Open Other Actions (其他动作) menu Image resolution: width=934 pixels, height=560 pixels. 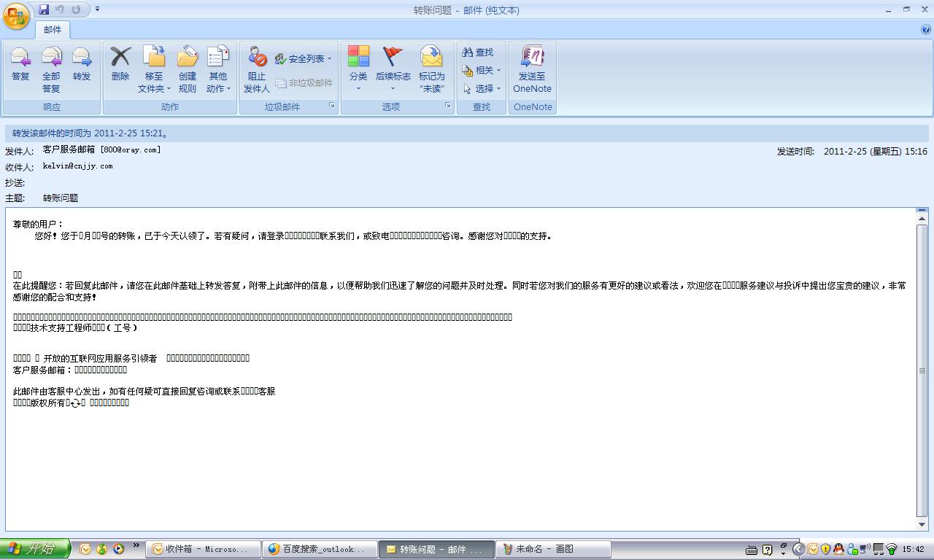tap(218, 70)
